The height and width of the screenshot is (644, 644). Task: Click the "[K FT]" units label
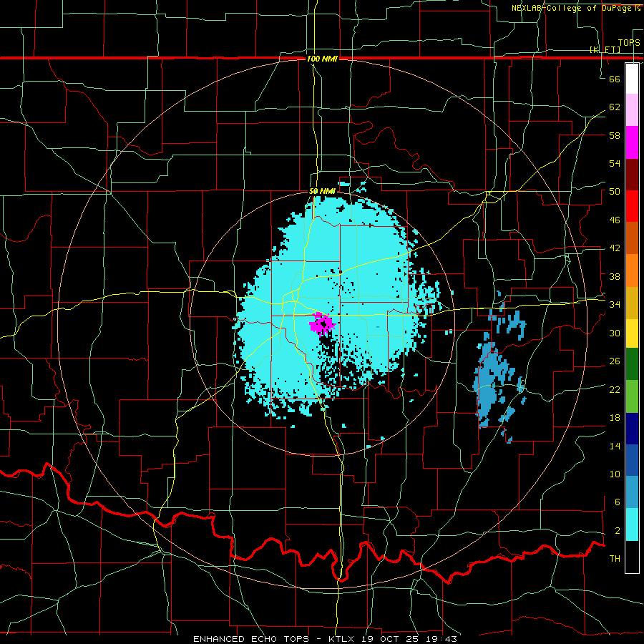click(x=605, y=49)
